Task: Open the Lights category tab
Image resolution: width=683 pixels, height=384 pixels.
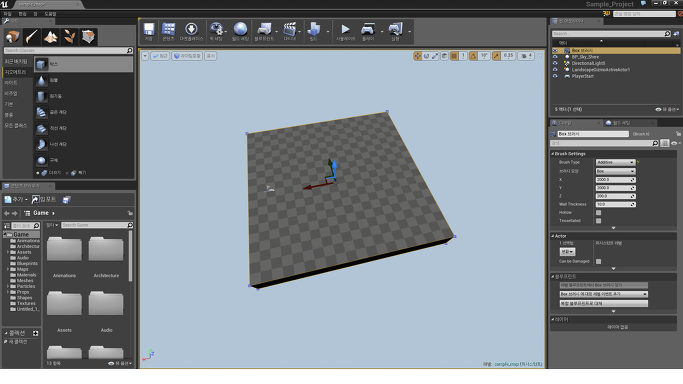Action: [18, 83]
